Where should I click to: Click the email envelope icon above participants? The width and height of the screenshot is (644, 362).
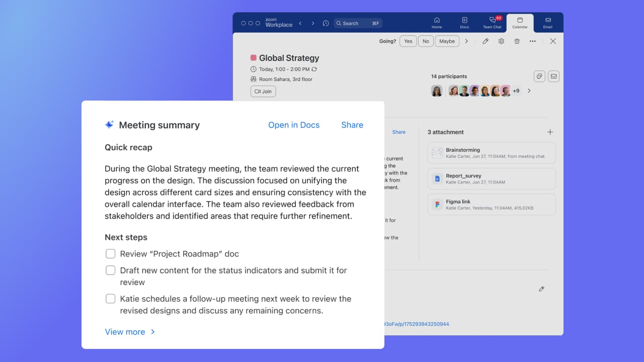coord(553,76)
